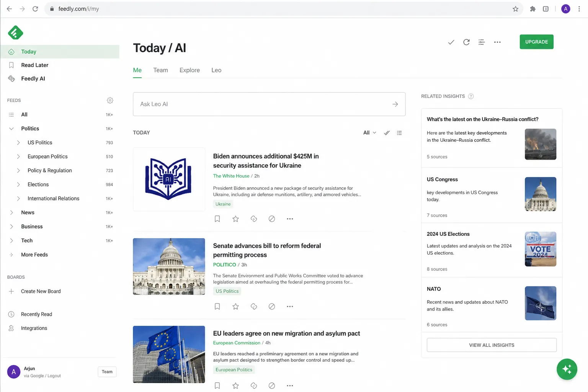
Task: Click VIEW ALL INSIGHTS button
Action: pyautogui.click(x=492, y=345)
